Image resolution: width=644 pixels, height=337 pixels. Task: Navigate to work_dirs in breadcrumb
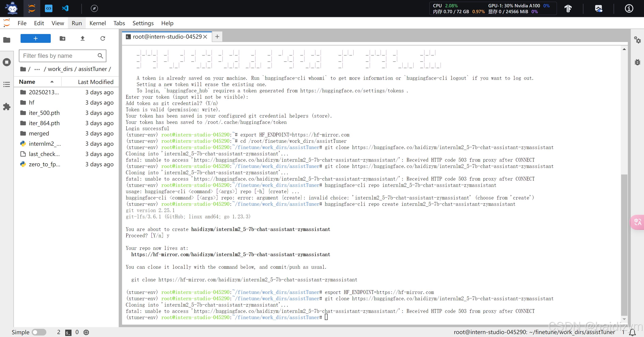coord(60,69)
